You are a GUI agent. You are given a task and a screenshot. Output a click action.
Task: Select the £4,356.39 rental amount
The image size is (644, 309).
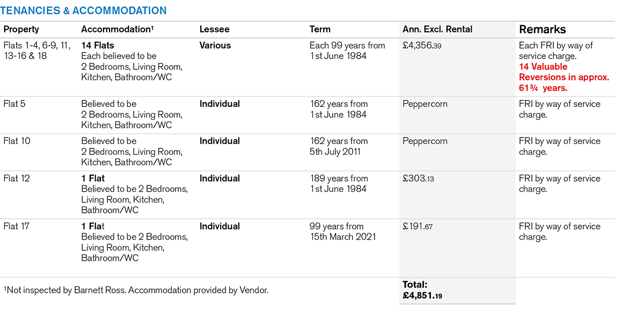click(422, 46)
